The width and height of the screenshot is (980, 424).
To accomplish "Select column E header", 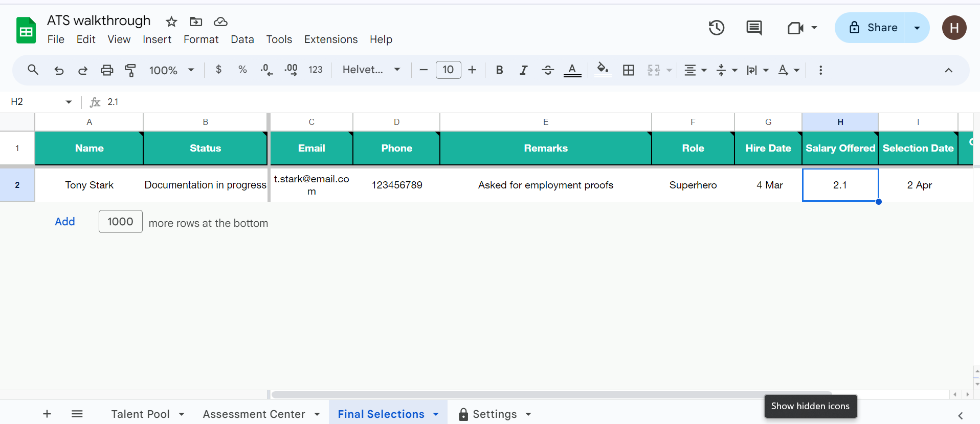I will pyautogui.click(x=546, y=122).
